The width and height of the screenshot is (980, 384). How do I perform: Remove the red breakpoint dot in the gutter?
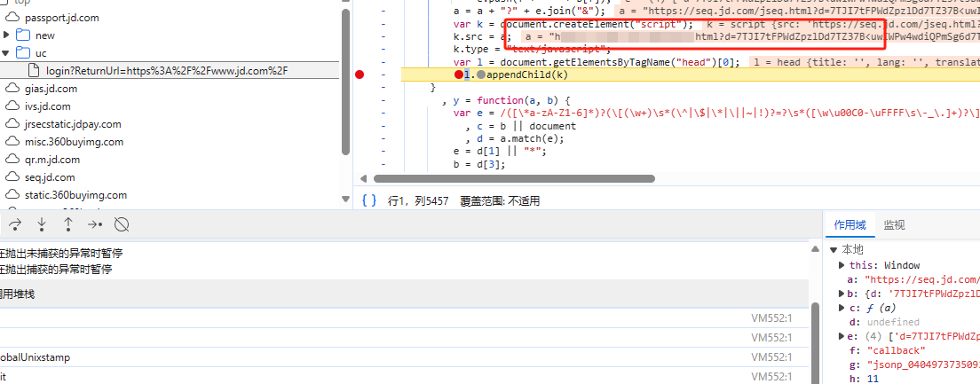tap(360, 74)
